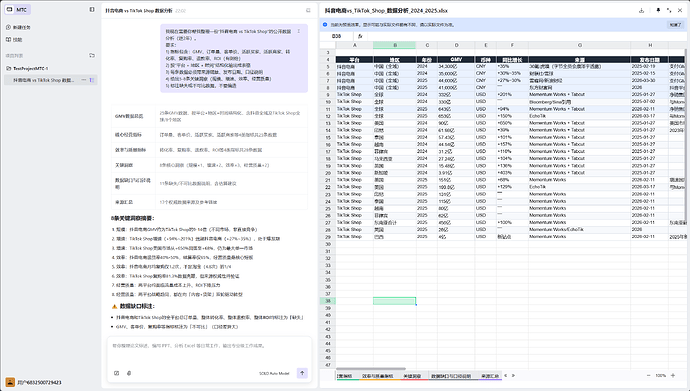The height and width of the screenshot is (391, 690).
Task: Click the attachment icon beside image icon
Action: [x=129, y=373]
